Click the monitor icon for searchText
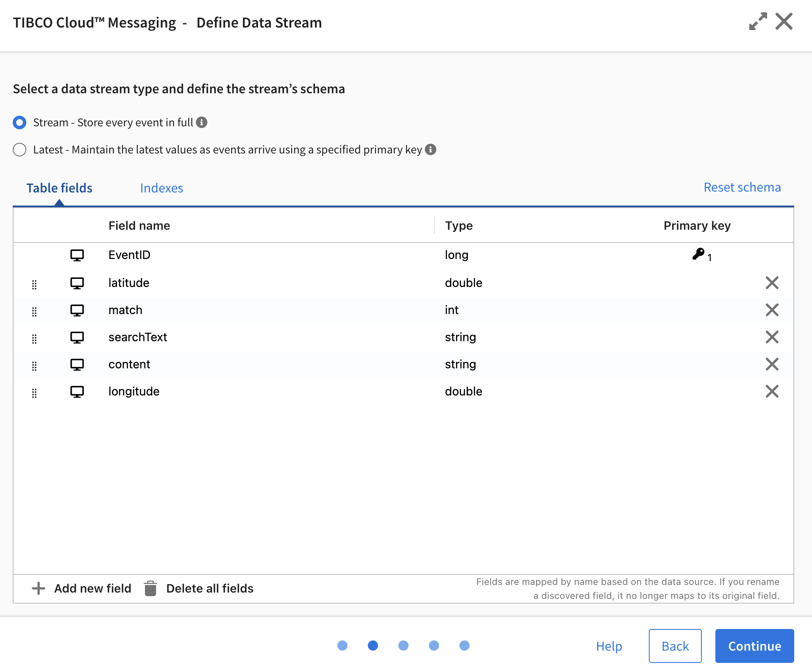This screenshot has height=668, width=812. pos(77,337)
